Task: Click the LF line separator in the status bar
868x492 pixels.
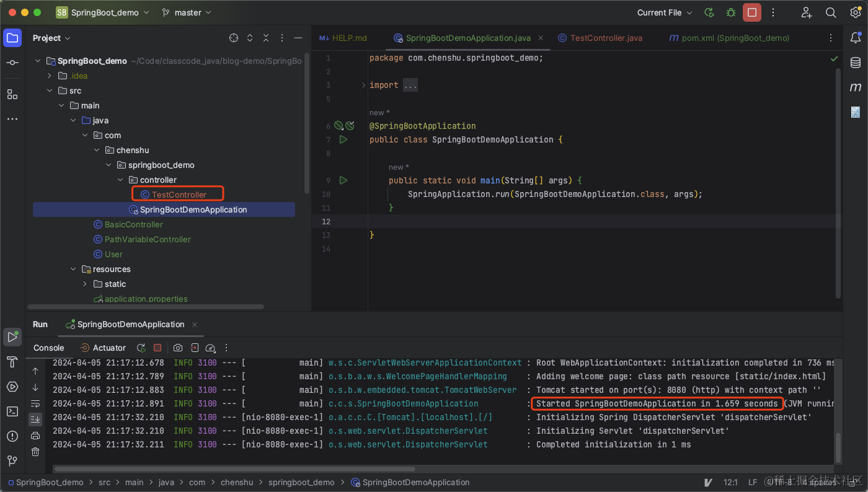Action: tap(753, 482)
